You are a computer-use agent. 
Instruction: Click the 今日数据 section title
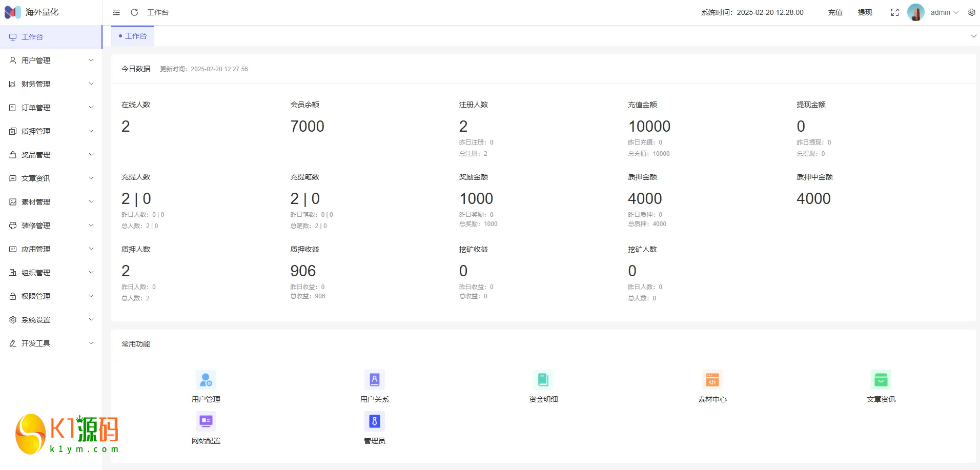coord(136,69)
